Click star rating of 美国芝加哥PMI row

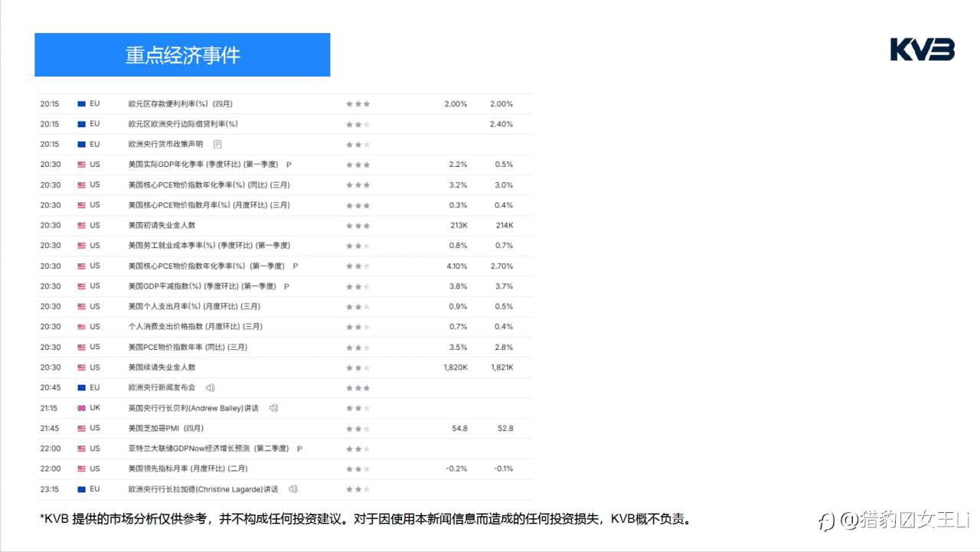[358, 429]
